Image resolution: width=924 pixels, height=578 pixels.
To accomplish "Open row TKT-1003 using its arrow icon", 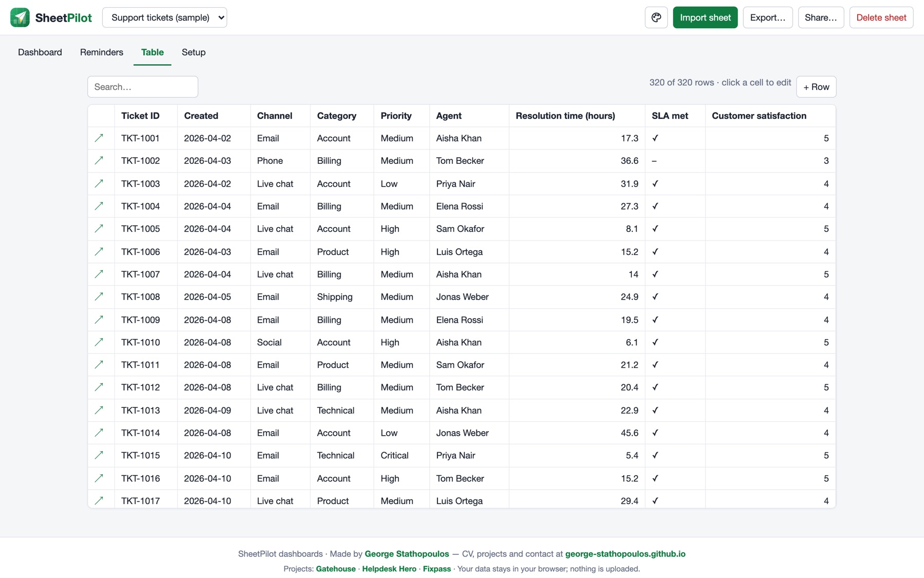I will 99,183.
